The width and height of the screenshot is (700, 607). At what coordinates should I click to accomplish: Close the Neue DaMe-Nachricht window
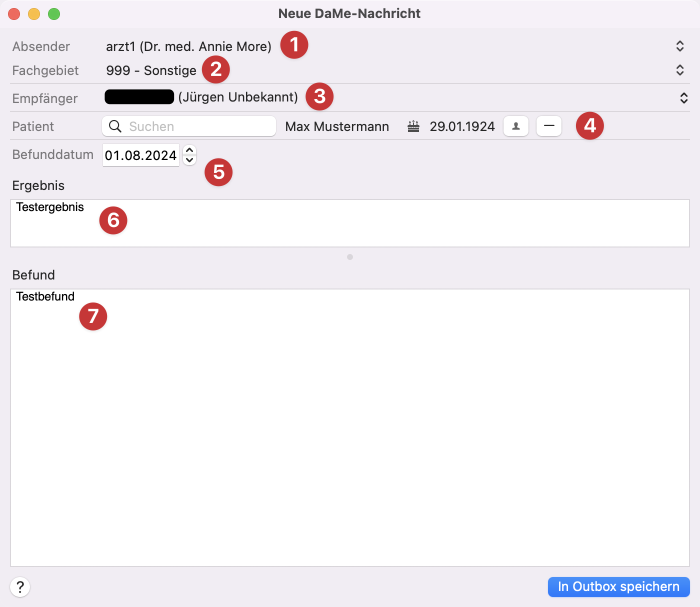(14, 14)
